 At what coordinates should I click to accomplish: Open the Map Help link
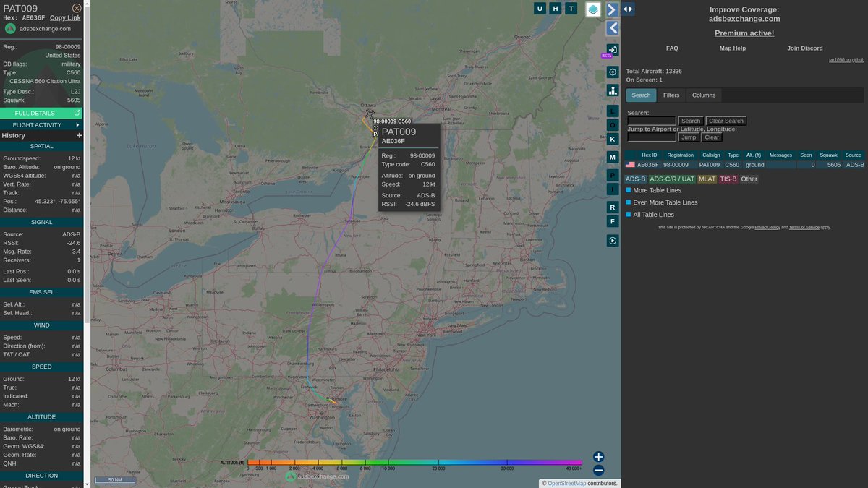coord(733,48)
